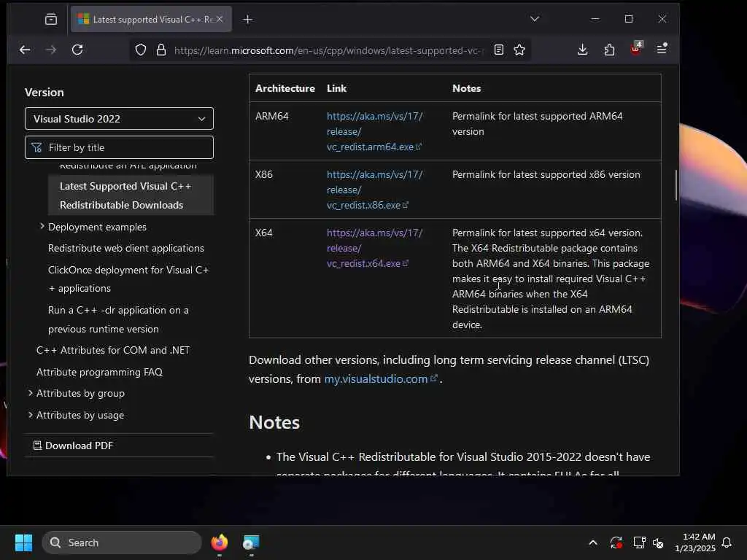The height and width of the screenshot is (560, 747).
Task: Open the tracking protection shield icon
Action: [x=141, y=50]
